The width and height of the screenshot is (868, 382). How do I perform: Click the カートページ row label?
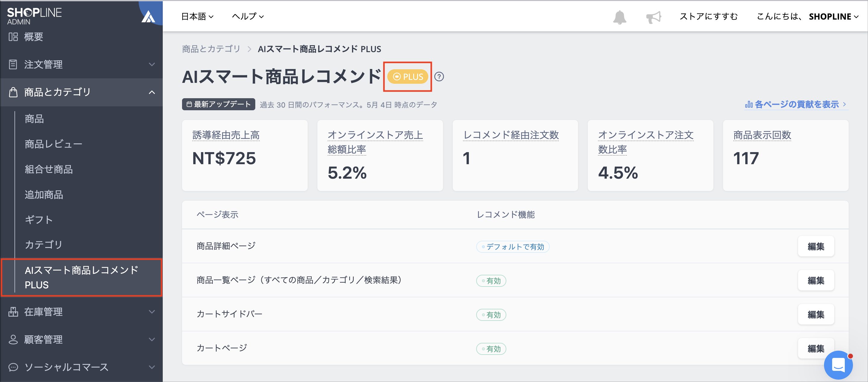[222, 348]
